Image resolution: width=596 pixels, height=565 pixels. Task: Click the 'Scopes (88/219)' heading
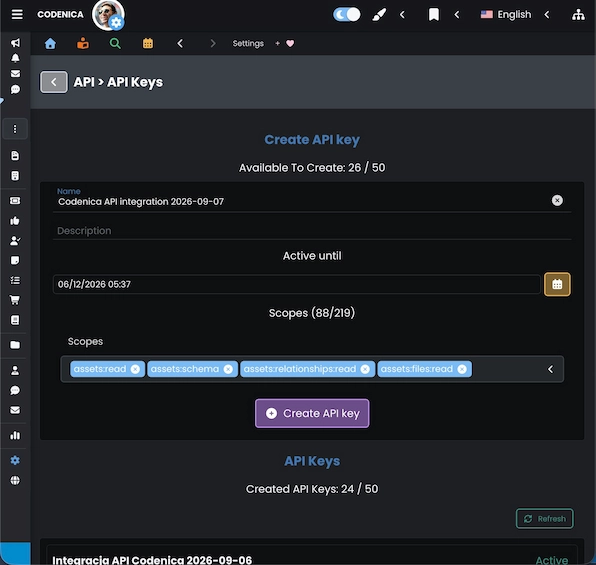pos(312,313)
